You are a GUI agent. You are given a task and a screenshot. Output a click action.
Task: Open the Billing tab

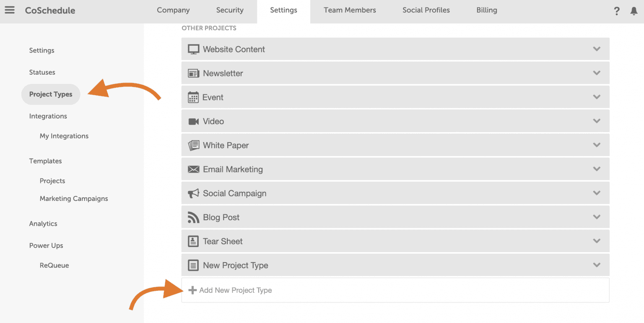(486, 10)
